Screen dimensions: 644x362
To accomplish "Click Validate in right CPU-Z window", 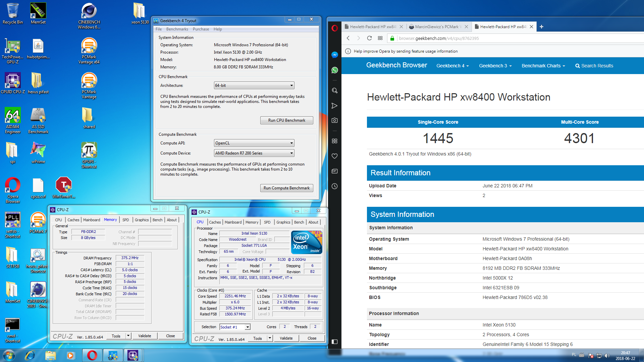I will pyautogui.click(x=286, y=338).
